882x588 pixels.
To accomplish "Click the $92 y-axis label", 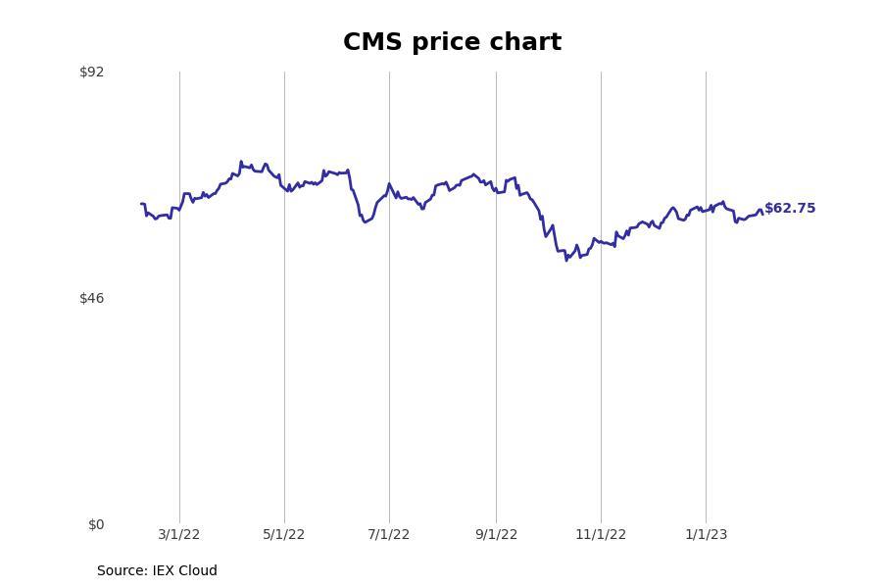I will click(x=92, y=72).
